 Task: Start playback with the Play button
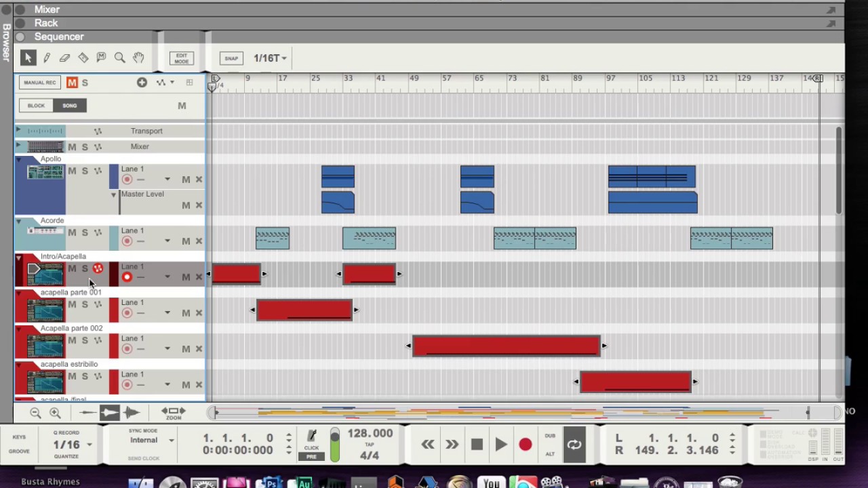(501, 444)
